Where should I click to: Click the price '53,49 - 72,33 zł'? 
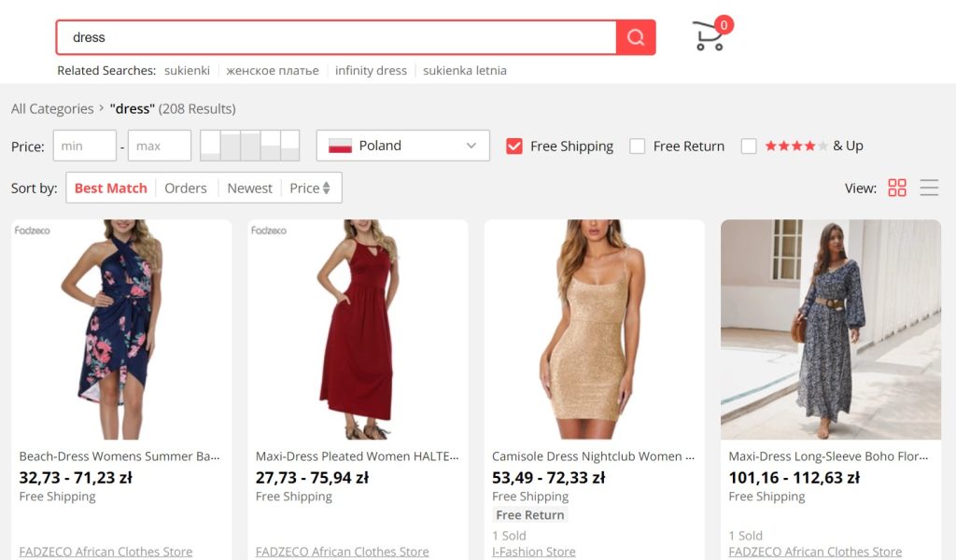(x=549, y=478)
